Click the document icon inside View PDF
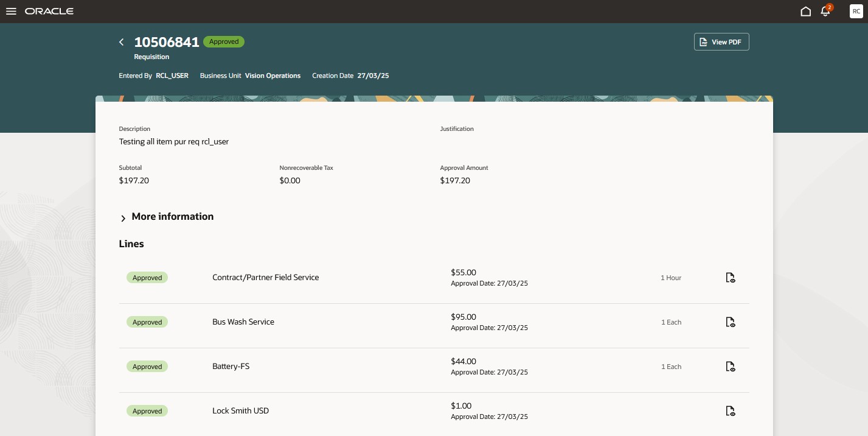 [x=704, y=42]
